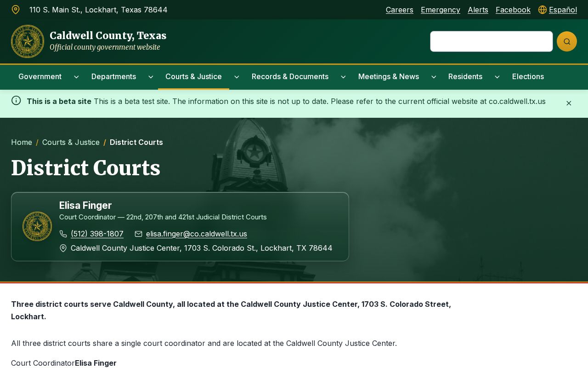The width and height of the screenshot is (588, 368).
Task: Click the globe icon next to Español
Action: [x=543, y=10]
